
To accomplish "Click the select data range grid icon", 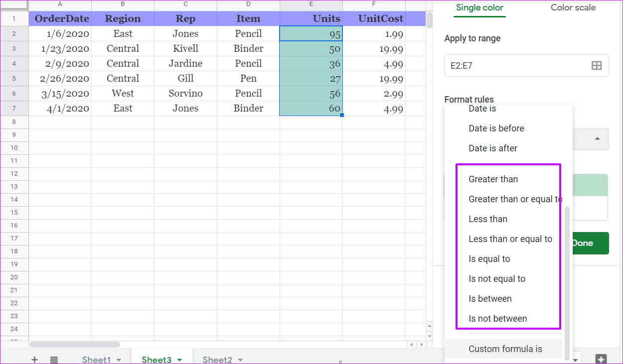I will tap(596, 66).
